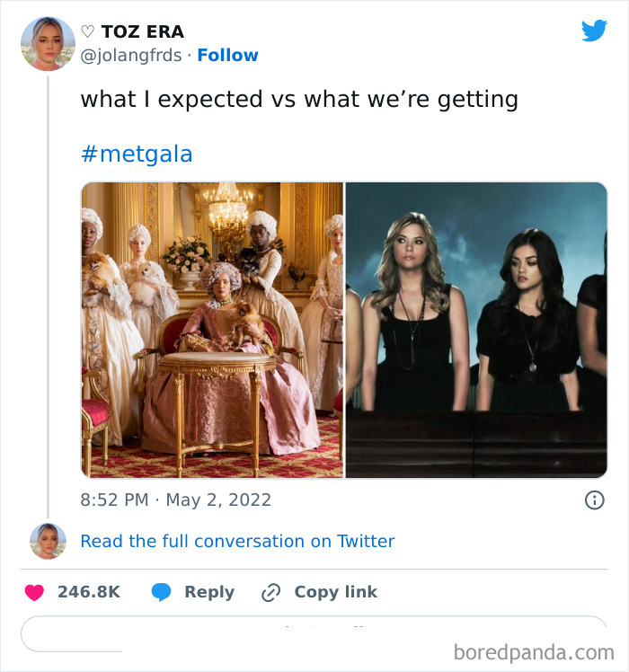This screenshot has width=629, height=672.
Task: Follow the tweet author
Action: click(227, 56)
